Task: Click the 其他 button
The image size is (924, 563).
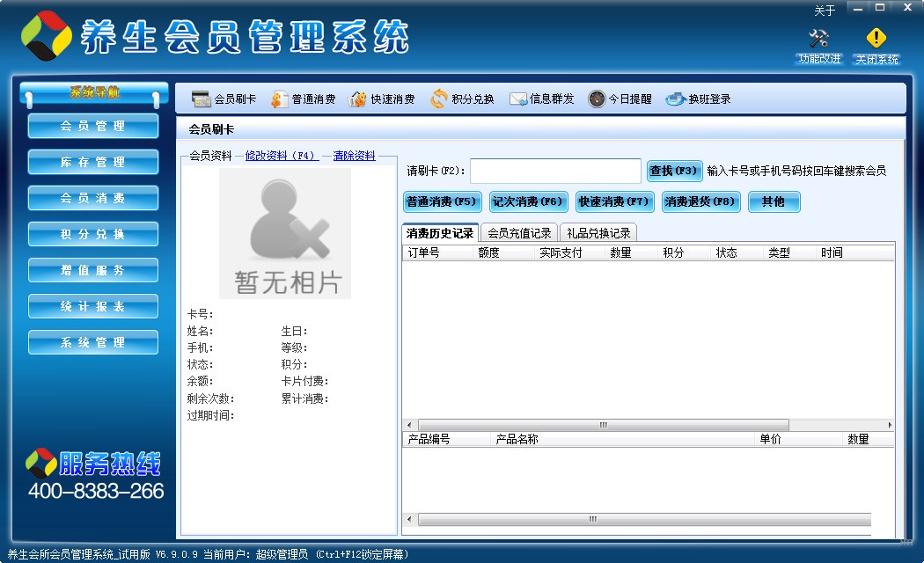Action: [774, 201]
